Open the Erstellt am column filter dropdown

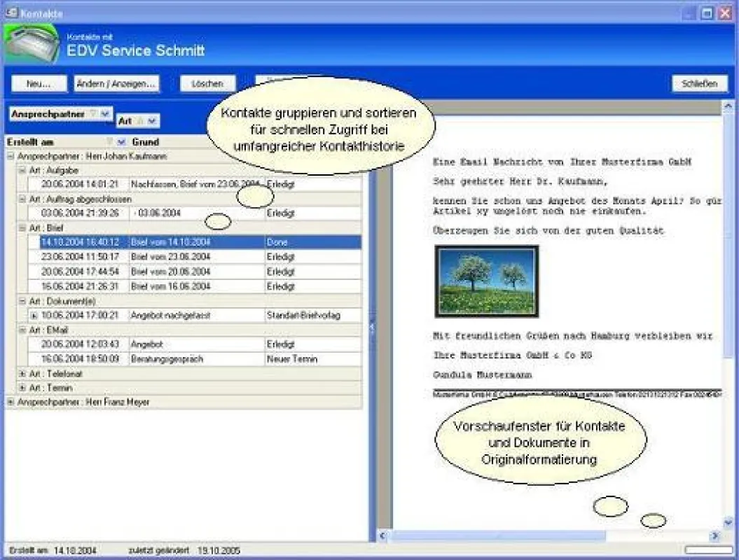(122, 142)
